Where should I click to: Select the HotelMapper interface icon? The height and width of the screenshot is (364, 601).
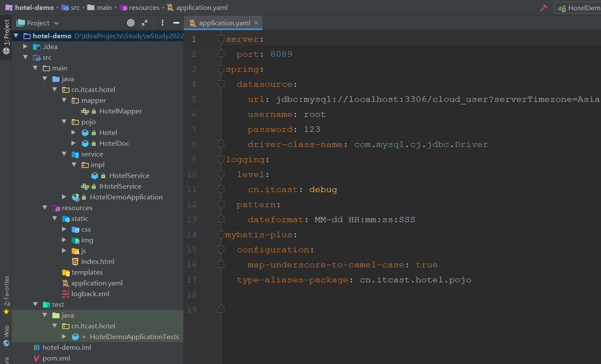[x=85, y=111]
